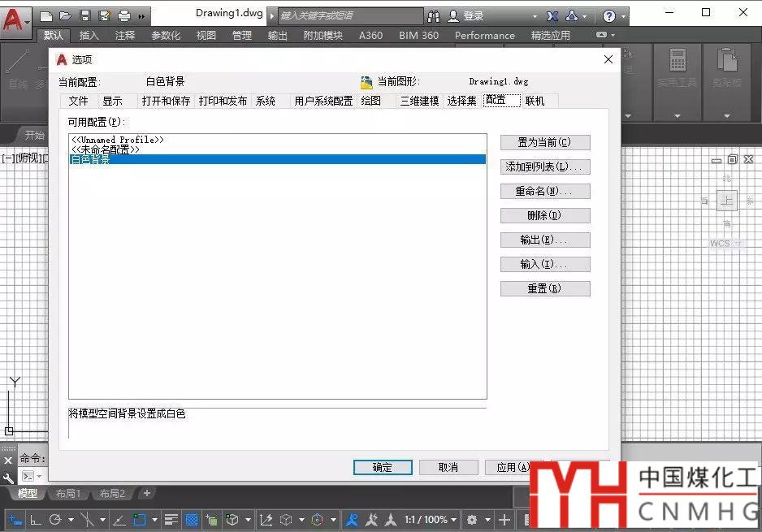Image resolution: width=762 pixels, height=532 pixels.
Task: Switch to the 显示 tab in Options
Action: [112, 101]
